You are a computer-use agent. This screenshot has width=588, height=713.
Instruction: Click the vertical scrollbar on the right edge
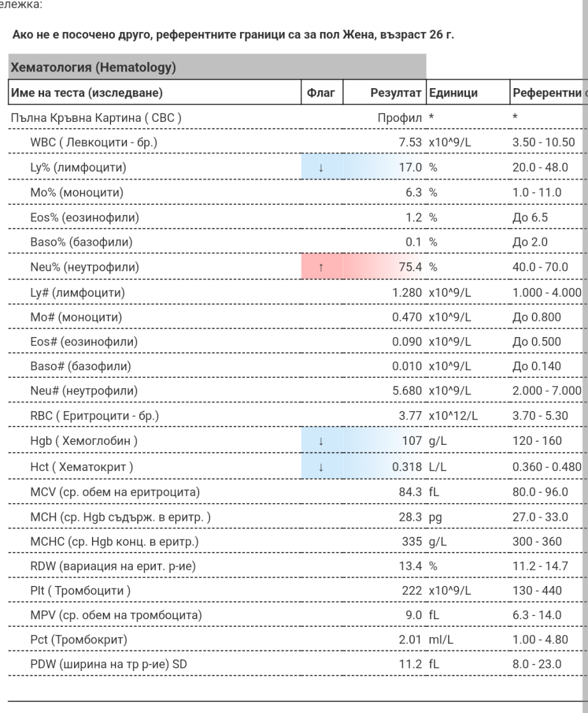(584, 319)
